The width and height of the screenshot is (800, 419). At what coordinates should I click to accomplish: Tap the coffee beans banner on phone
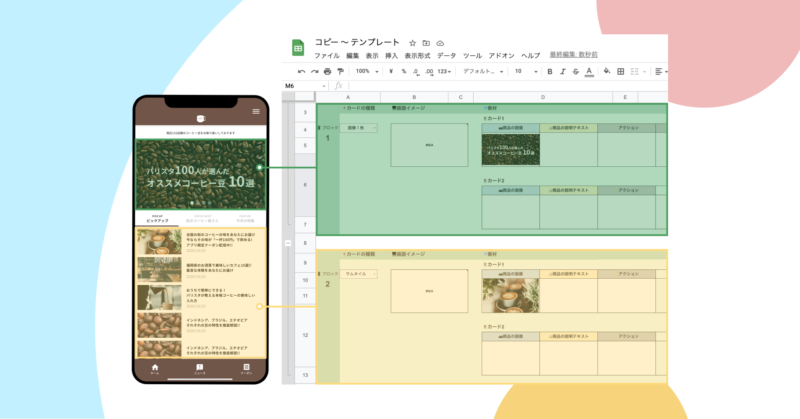coord(201,175)
